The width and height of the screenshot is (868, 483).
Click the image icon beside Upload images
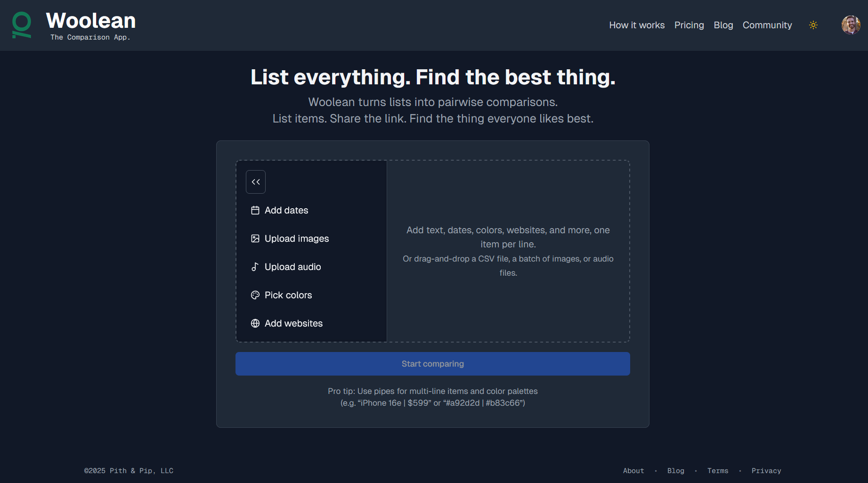pyautogui.click(x=255, y=238)
